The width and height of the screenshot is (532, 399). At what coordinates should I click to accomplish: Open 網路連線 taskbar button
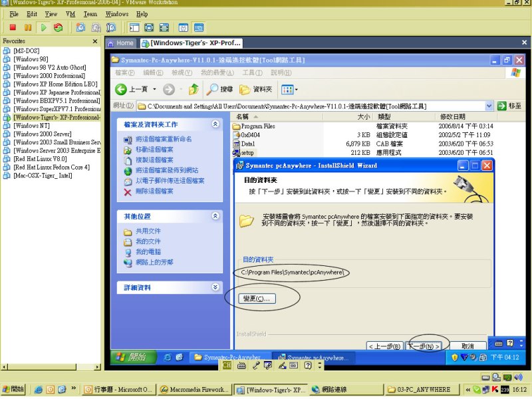(x=346, y=390)
